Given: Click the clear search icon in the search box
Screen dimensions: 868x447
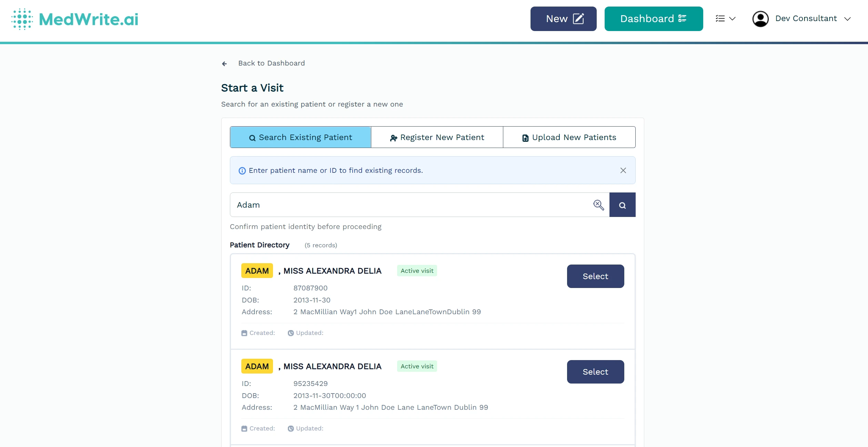Looking at the screenshot, I should 599,205.
